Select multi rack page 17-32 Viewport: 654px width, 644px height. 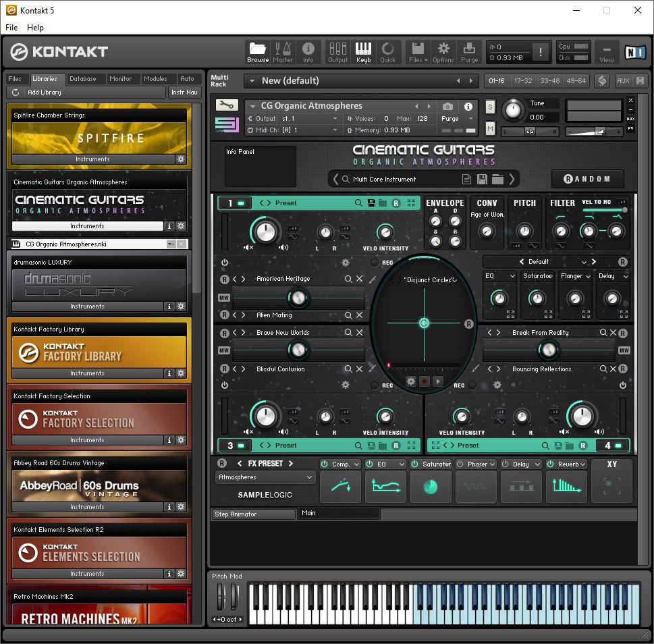tap(524, 81)
